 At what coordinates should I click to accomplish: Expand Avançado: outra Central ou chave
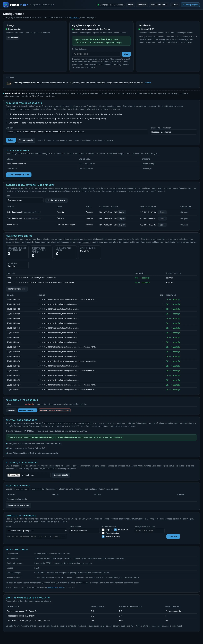pos(34,443)
